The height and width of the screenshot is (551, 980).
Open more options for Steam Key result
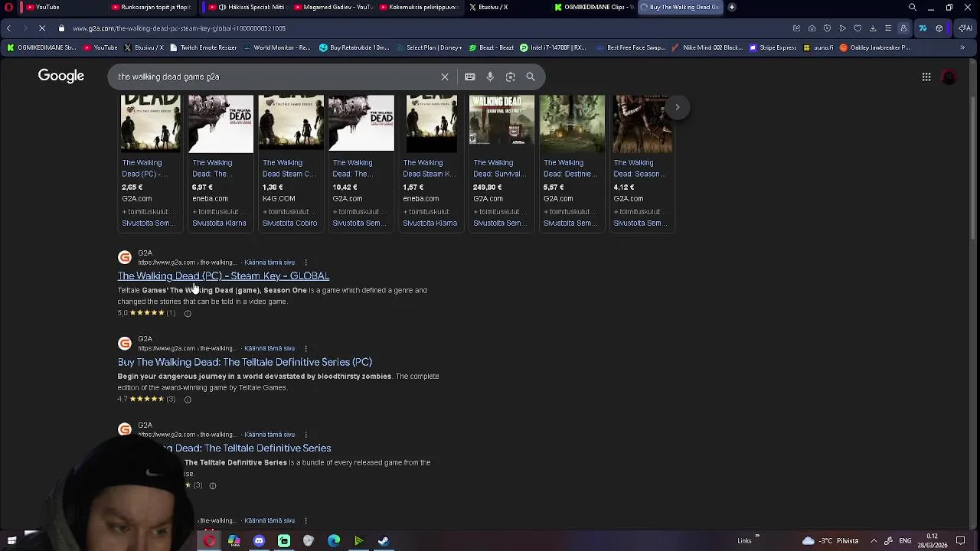pos(305,262)
